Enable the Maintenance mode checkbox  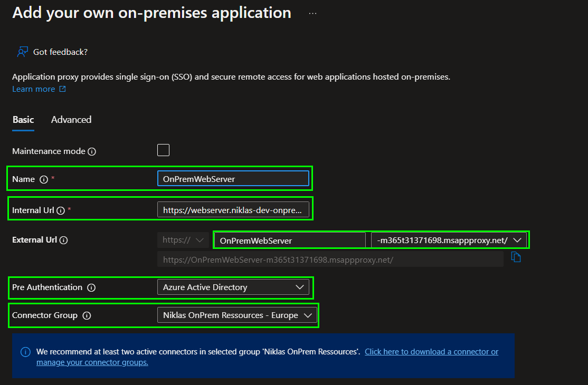coord(164,150)
